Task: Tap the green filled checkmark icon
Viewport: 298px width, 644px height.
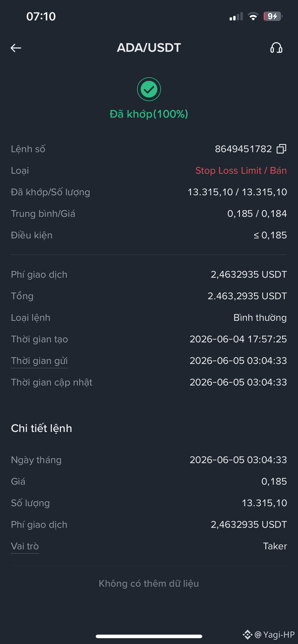Action: click(x=149, y=89)
